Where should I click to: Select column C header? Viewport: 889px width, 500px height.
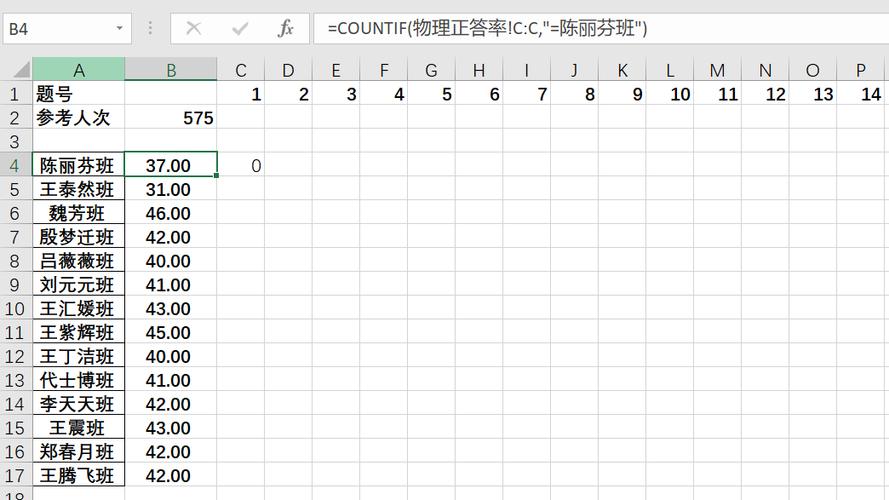tap(241, 70)
